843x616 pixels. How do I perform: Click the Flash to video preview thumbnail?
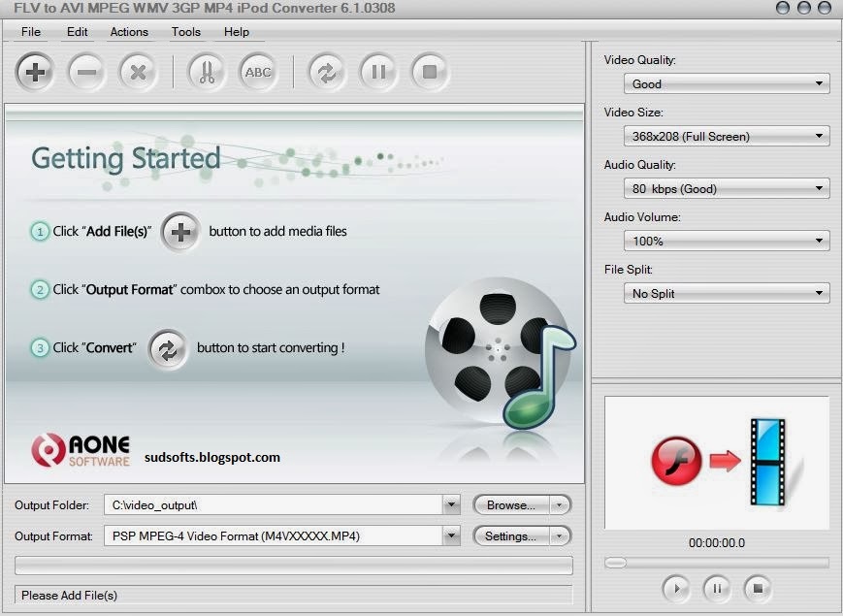click(x=717, y=463)
